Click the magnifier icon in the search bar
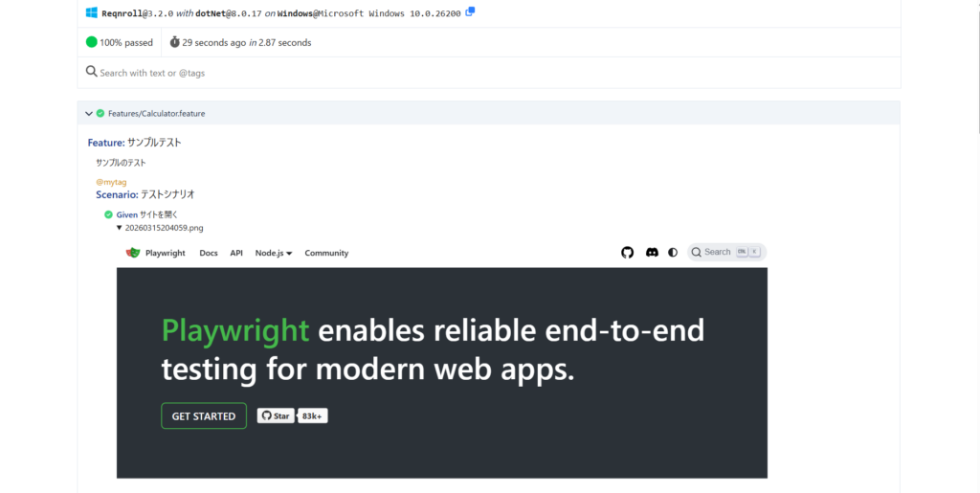 click(x=92, y=72)
